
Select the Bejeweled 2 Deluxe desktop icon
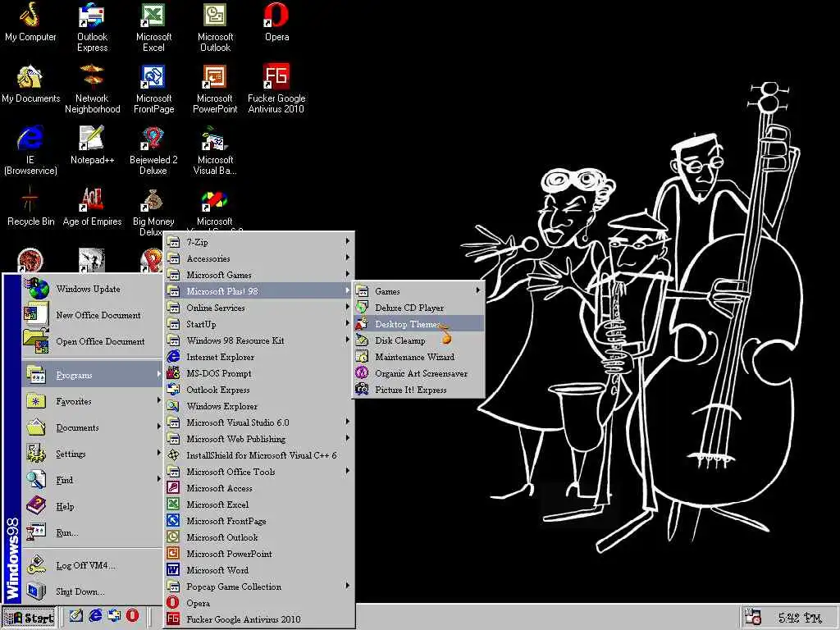coord(153,151)
